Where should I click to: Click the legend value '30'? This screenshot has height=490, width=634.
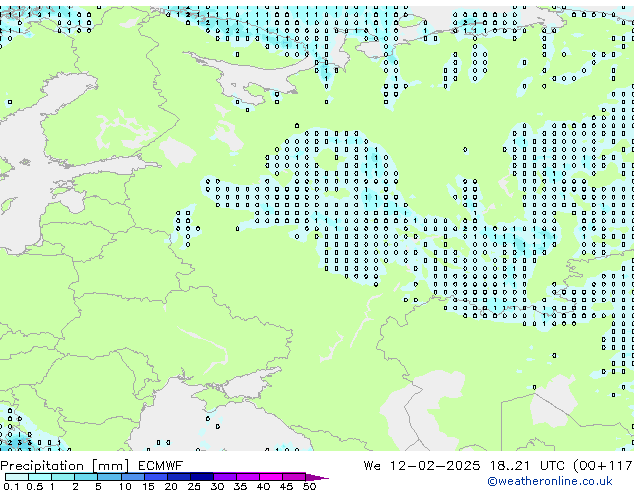(217, 486)
